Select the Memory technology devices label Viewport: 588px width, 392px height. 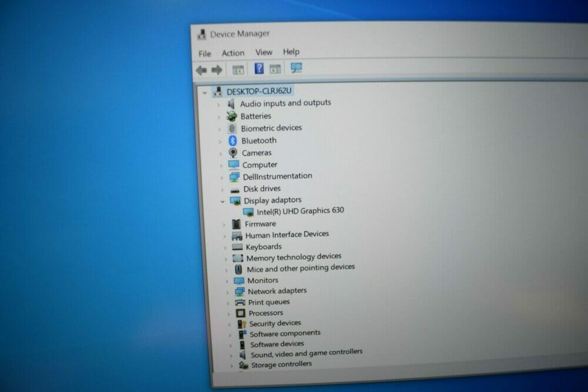(x=293, y=257)
